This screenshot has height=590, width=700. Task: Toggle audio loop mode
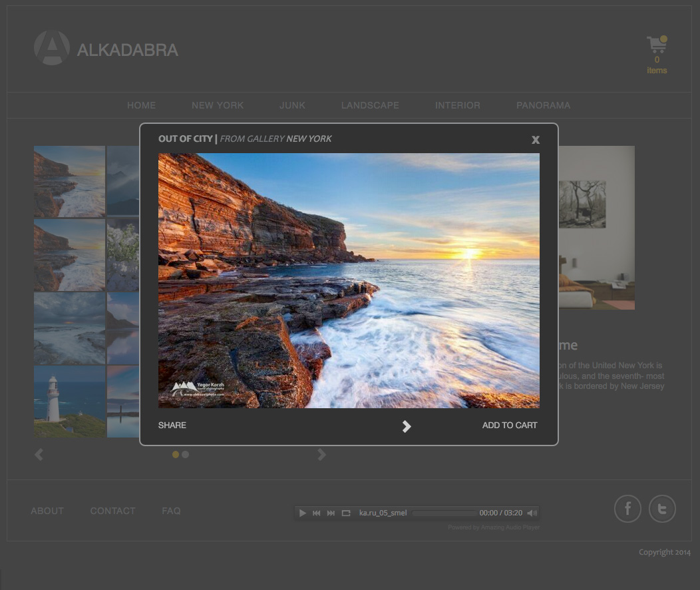pyautogui.click(x=346, y=513)
